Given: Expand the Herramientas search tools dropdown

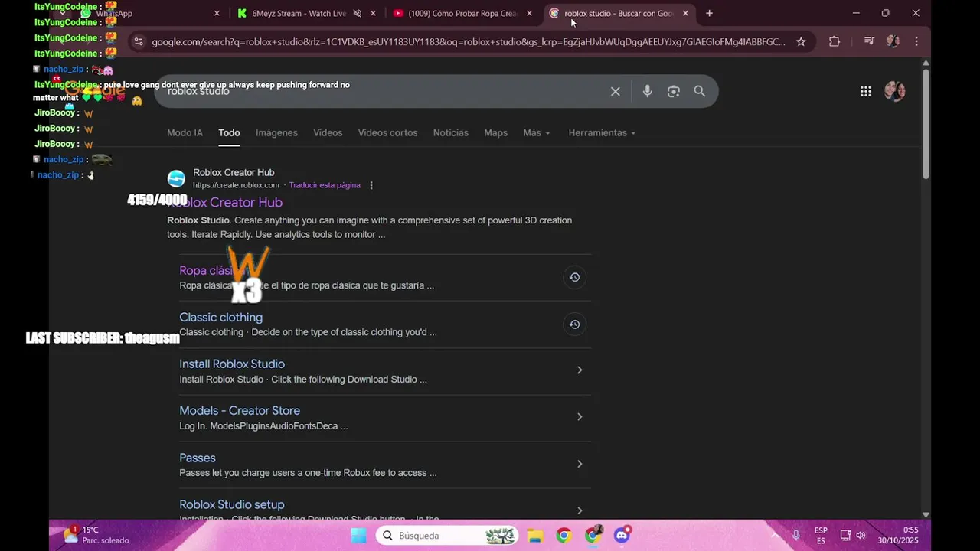Looking at the screenshot, I should 603,133.
